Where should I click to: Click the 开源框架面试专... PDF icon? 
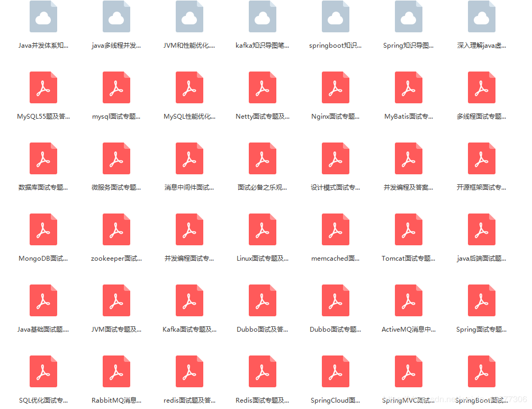tap(481, 158)
